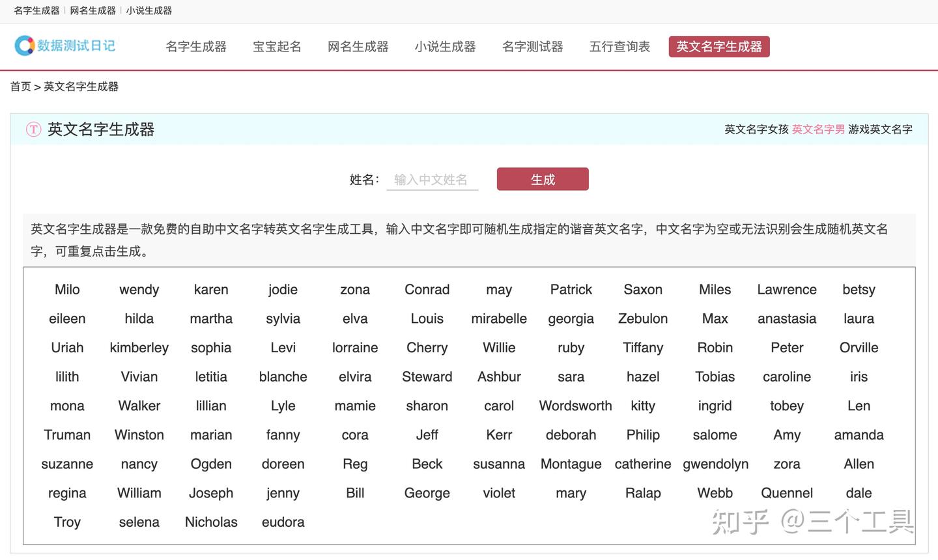Select the 英文名字生成器 highlighted tab

[x=719, y=47]
